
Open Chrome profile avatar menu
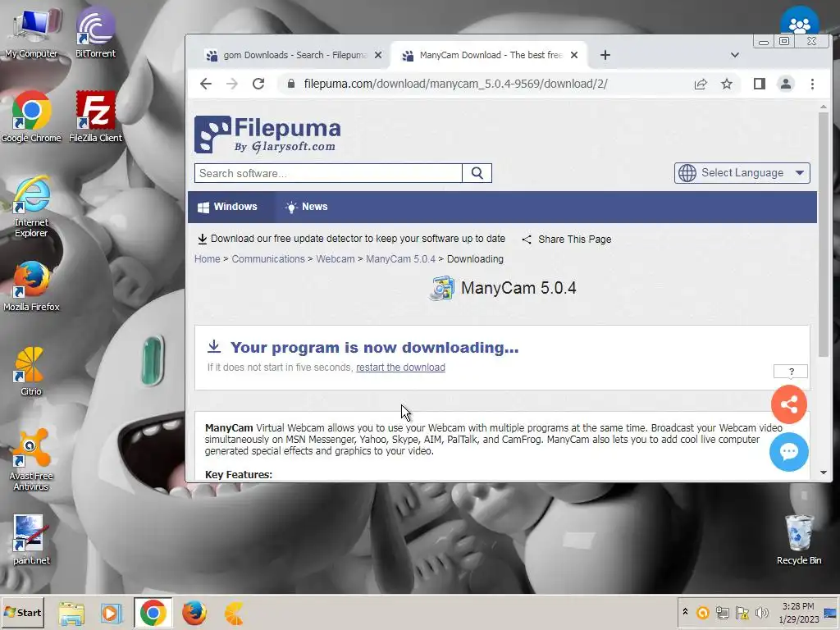coord(785,84)
